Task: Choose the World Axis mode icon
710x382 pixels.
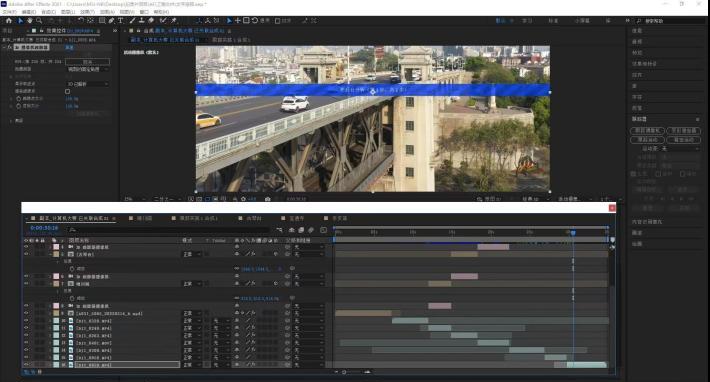Action: [207, 20]
